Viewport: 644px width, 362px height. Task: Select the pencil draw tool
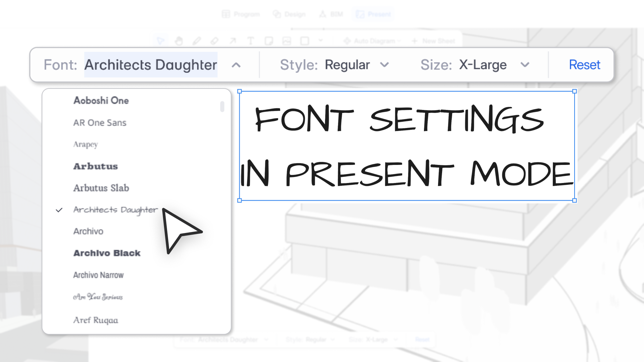(197, 41)
